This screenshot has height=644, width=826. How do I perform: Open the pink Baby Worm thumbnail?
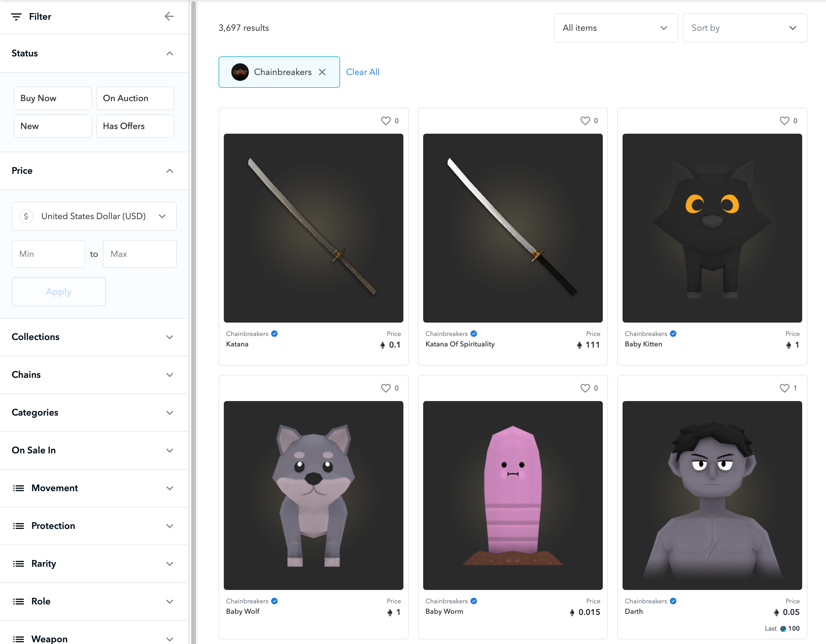click(512, 495)
